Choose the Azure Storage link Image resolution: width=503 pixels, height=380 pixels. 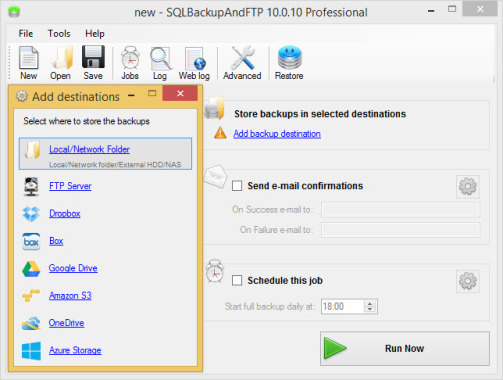tap(75, 350)
